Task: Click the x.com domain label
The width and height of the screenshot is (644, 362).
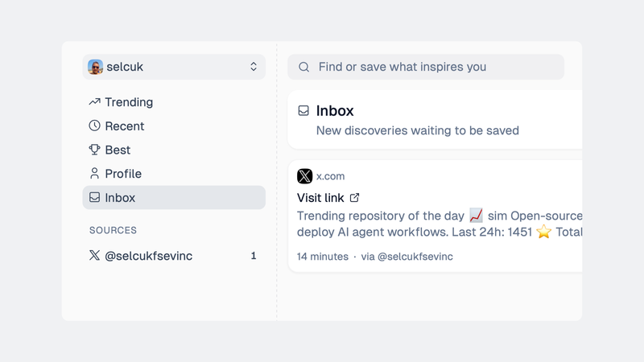Action: (x=330, y=176)
